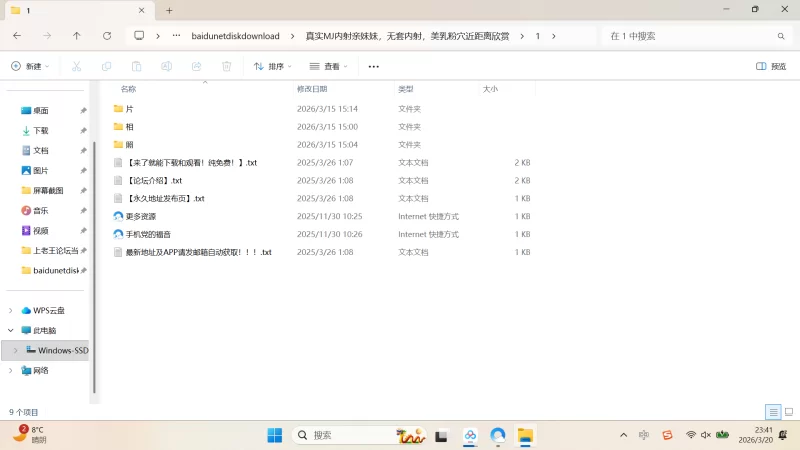
Task: Click the 在 1 中搜索 search box
Action: [x=690, y=35]
